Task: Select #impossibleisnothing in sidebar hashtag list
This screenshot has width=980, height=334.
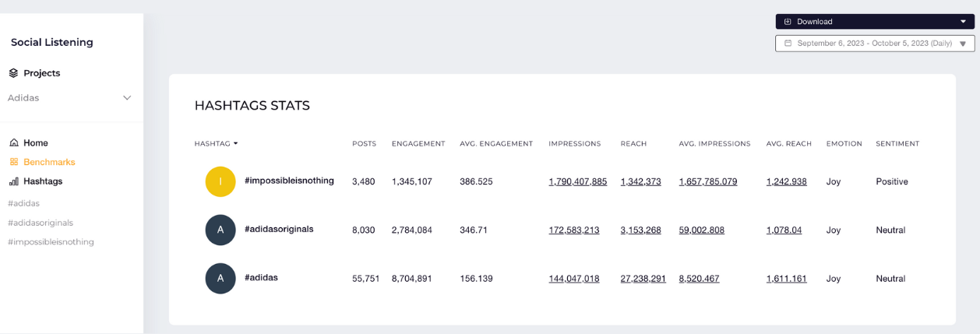Action: pos(51,242)
